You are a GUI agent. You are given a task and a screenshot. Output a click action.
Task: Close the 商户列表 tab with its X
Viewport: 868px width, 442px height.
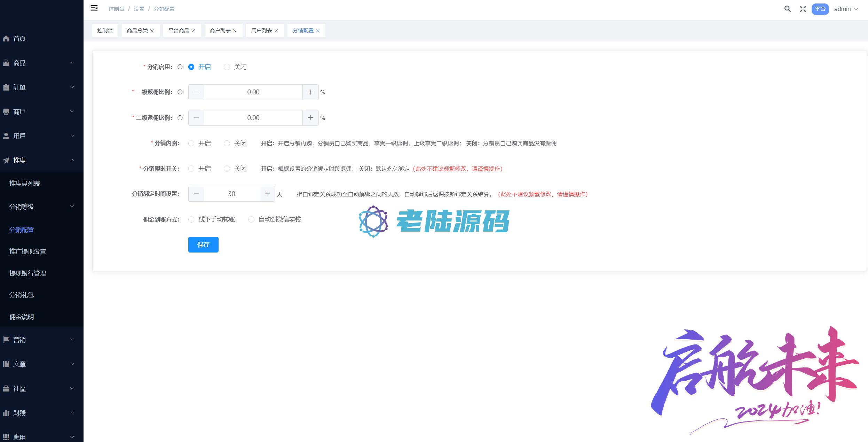[235, 31]
